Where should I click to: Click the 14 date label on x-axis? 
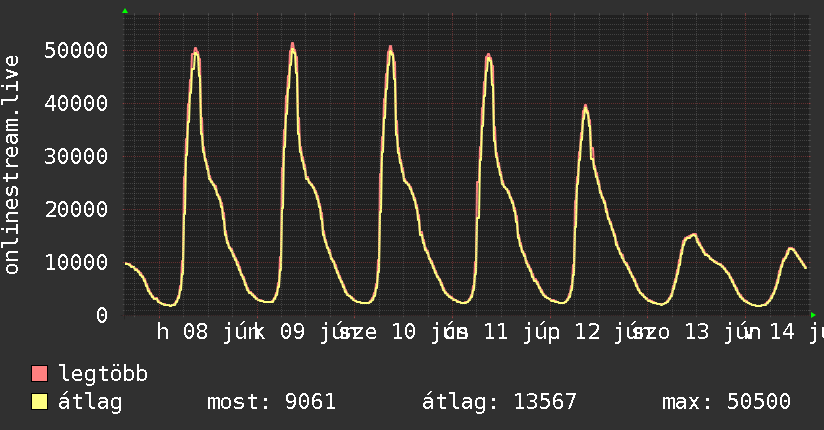[x=782, y=332]
